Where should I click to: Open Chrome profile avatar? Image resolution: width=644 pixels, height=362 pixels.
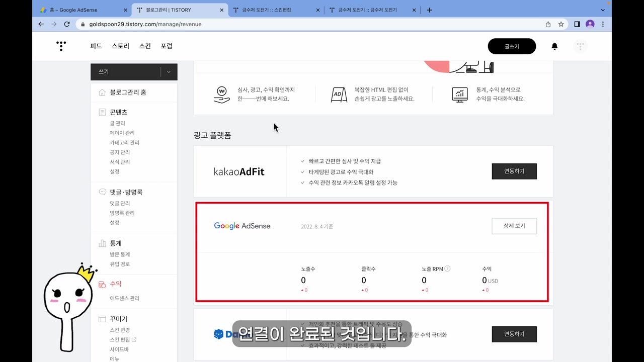pyautogui.click(x=590, y=24)
